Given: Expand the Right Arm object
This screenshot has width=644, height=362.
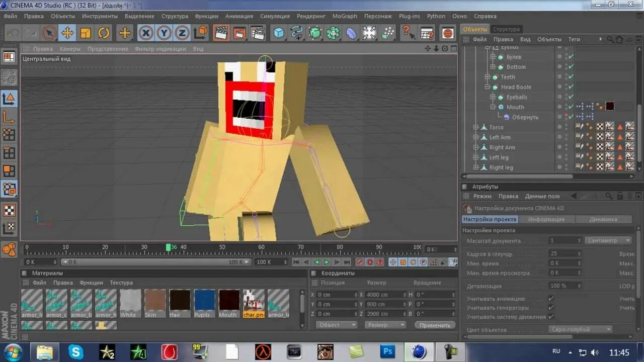Looking at the screenshot, I should point(475,147).
